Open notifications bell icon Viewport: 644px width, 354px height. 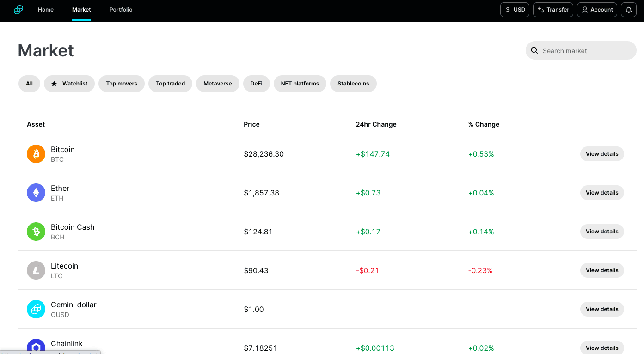pos(629,10)
